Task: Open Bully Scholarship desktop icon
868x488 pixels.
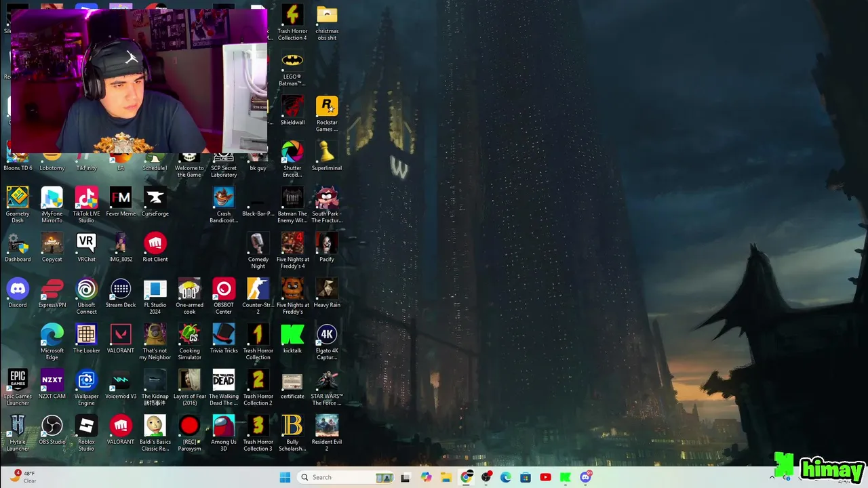Action: click(292, 432)
